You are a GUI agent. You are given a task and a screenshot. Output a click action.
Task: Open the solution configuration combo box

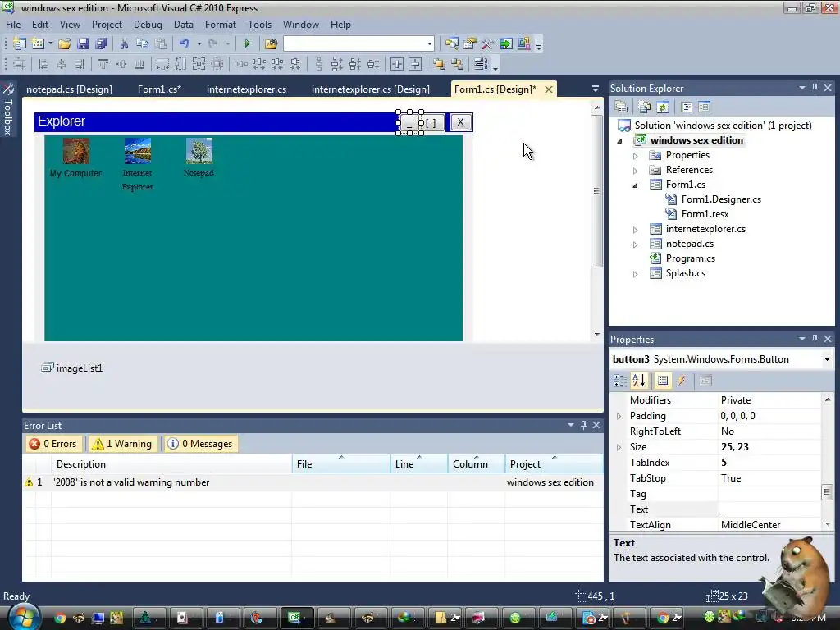pos(358,43)
